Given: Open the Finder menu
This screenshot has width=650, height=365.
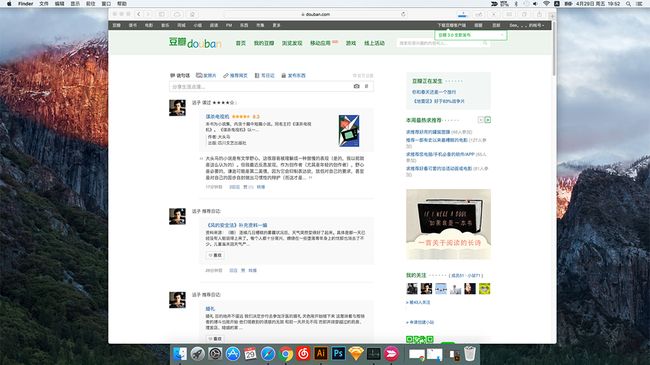Looking at the screenshot, I should tap(25, 3).
